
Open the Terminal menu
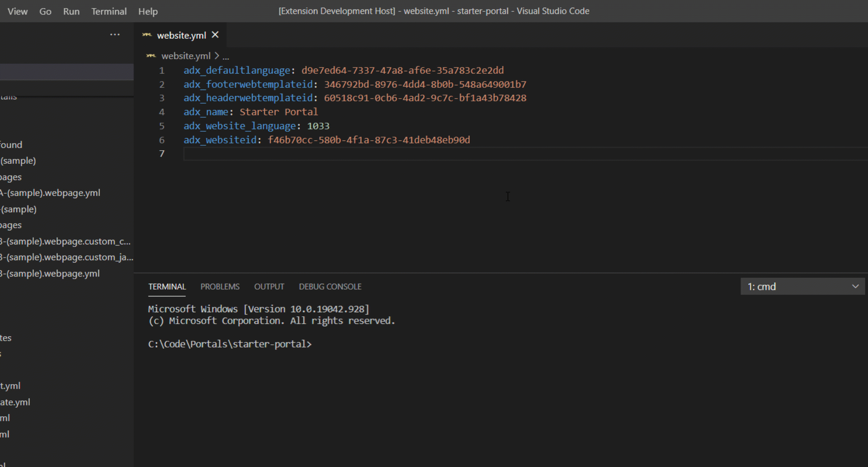click(109, 11)
